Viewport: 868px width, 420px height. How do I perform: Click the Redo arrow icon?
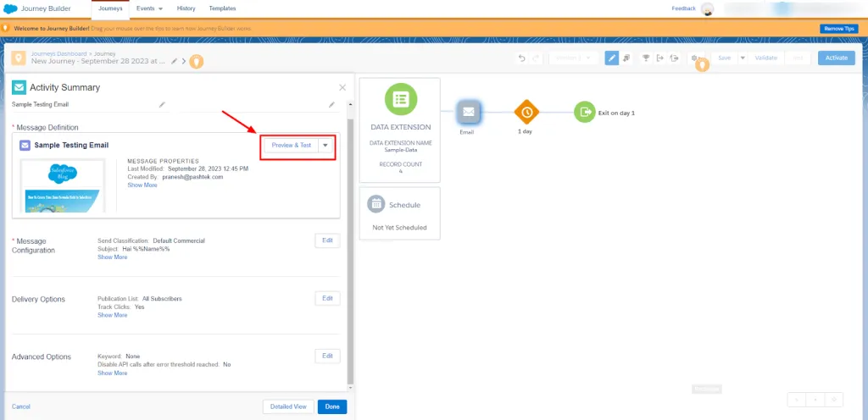[x=536, y=58]
